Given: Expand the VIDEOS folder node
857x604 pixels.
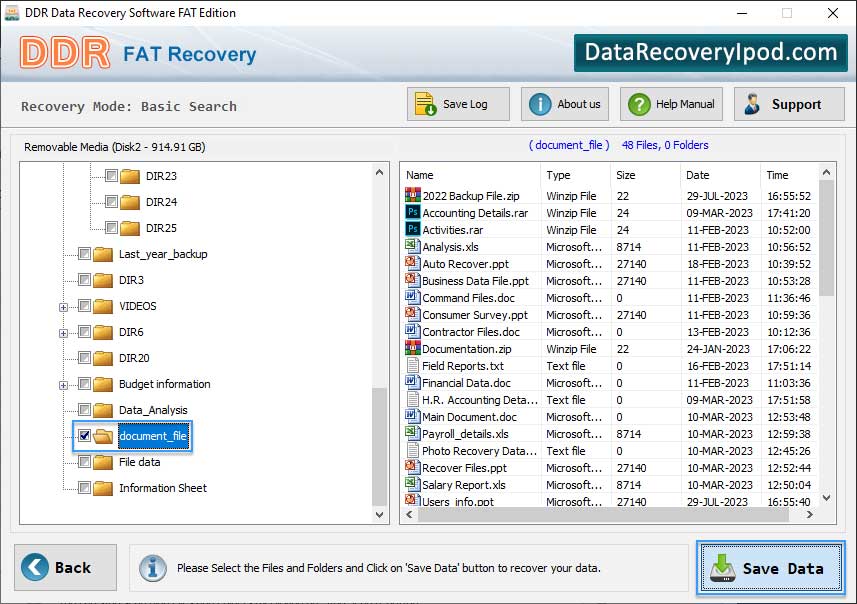Looking at the screenshot, I should point(63,307).
